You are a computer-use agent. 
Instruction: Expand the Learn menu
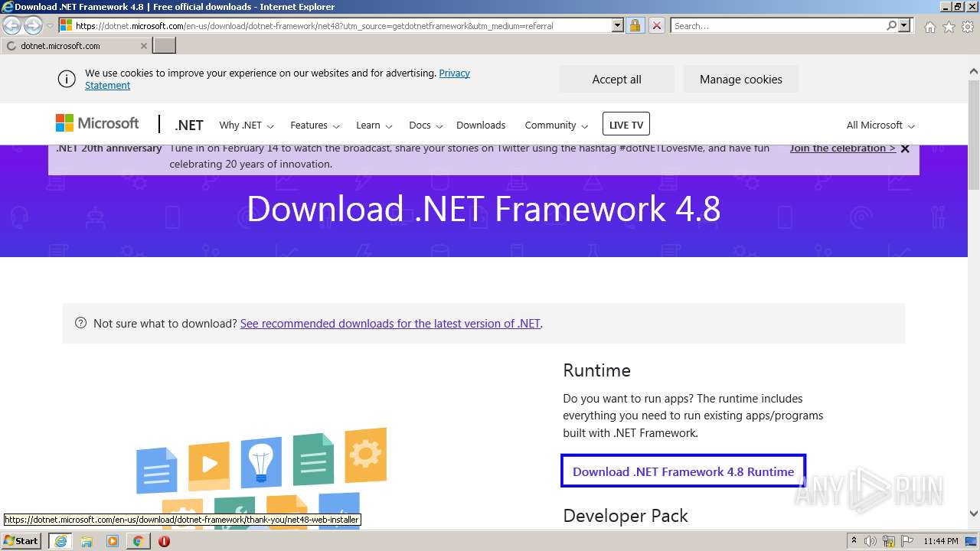click(374, 125)
